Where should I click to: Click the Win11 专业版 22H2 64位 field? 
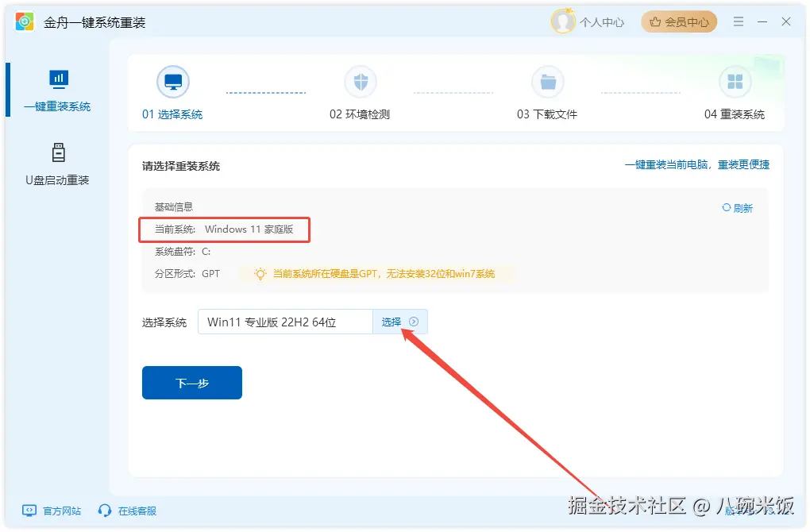(x=285, y=322)
